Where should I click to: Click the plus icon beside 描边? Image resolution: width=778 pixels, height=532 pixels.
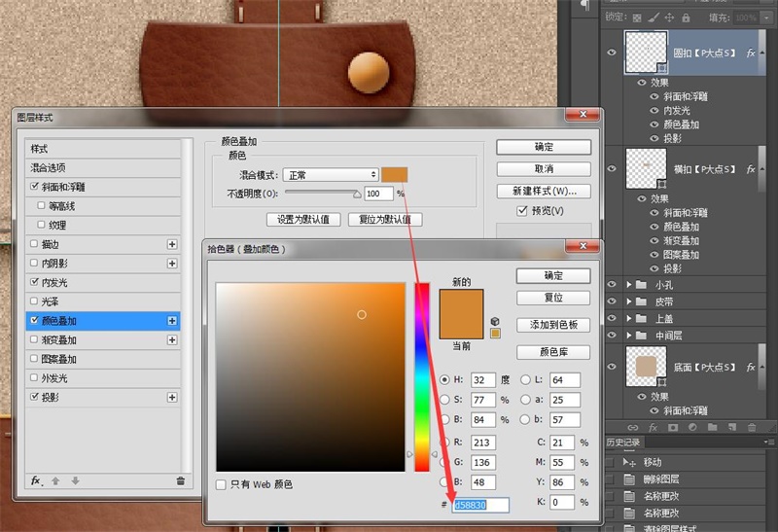pyautogui.click(x=172, y=244)
